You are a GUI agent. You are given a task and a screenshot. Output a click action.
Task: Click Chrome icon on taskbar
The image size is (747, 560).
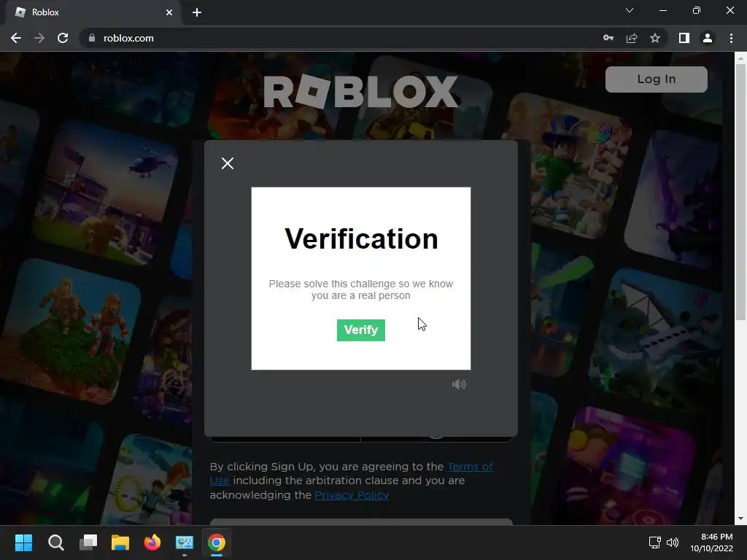click(216, 542)
